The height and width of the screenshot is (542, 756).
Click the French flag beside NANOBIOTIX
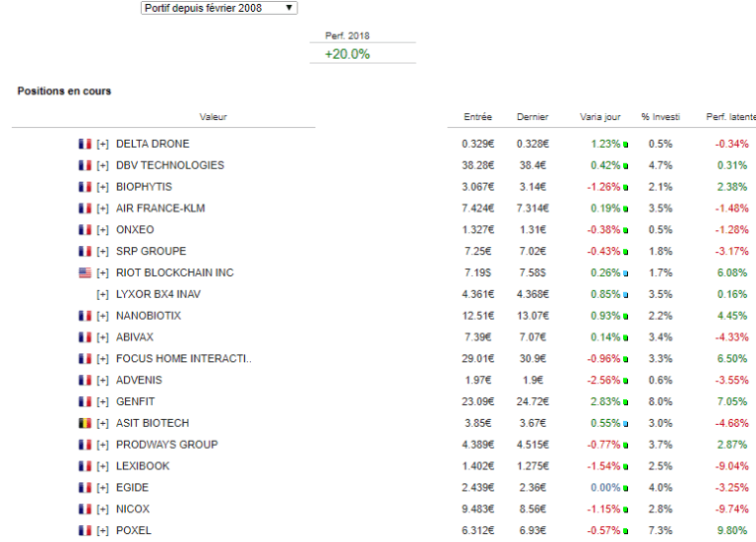(x=85, y=316)
